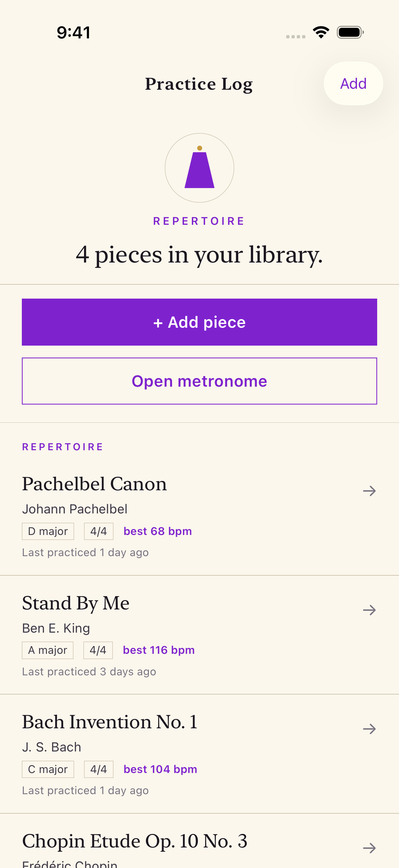Open Stand By Me arrow icon
The height and width of the screenshot is (868, 399).
click(x=369, y=610)
